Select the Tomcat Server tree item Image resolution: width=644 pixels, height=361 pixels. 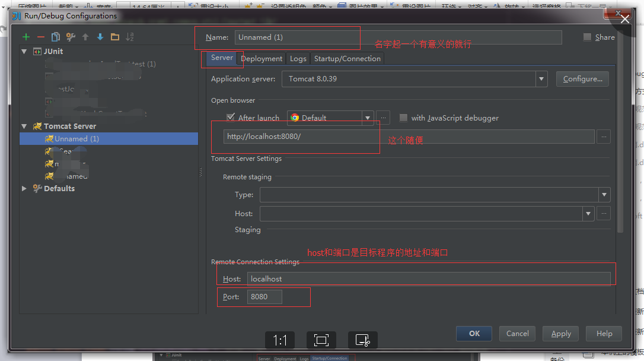click(x=70, y=126)
